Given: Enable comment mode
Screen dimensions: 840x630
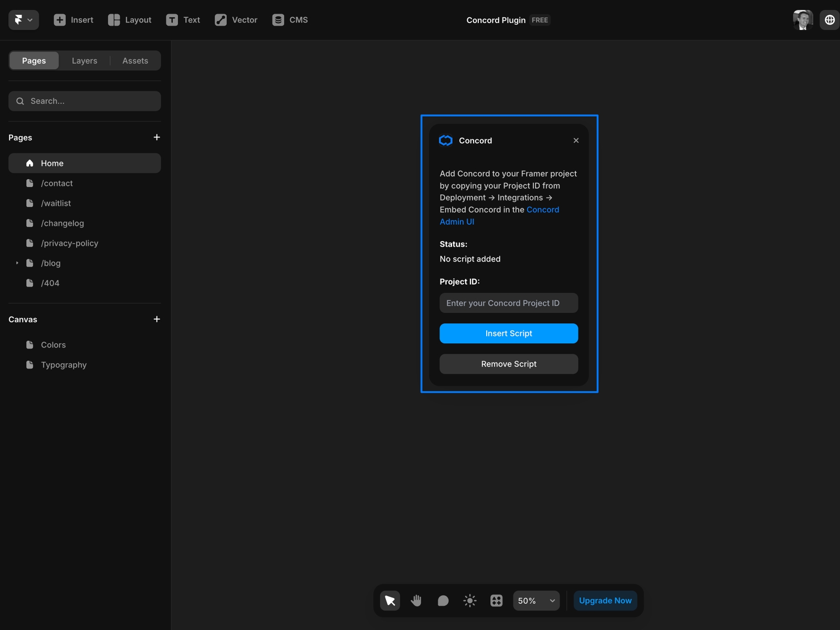Looking at the screenshot, I should tap(443, 601).
